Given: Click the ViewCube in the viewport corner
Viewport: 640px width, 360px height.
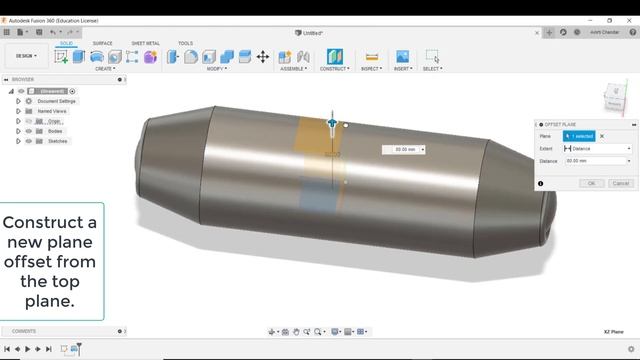Looking at the screenshot, I should click(x=615, y=97).
